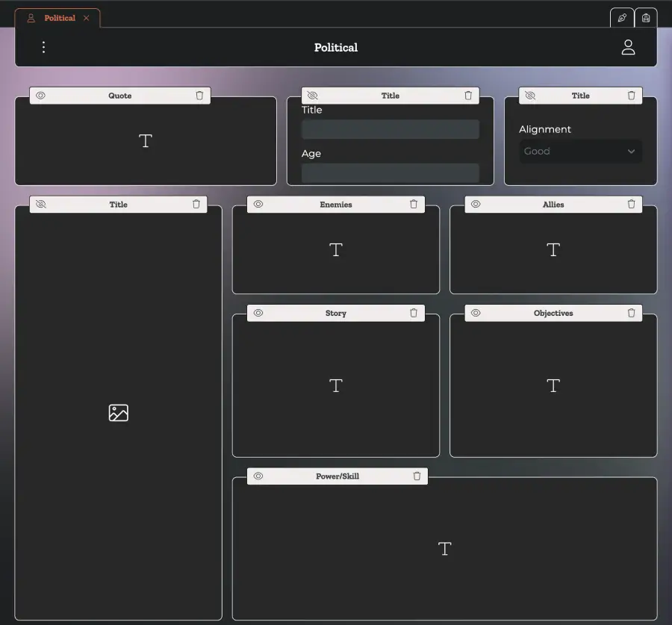Select the Quote panel header label
This screenshot has width=672, height=625.
tap(120, 96)
